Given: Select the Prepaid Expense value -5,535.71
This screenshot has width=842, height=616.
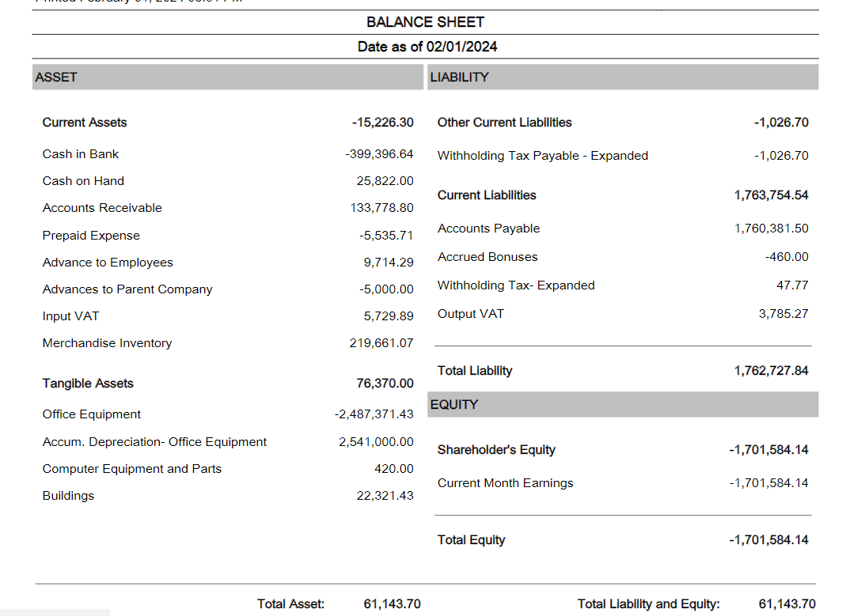Looking at the screenshot, I should pos(386,236).
